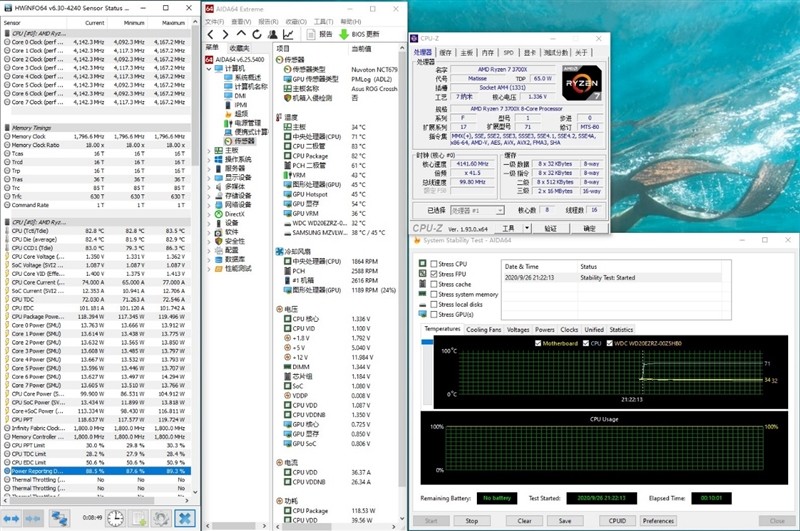Click HWiNFO shrink columns greyed arrows icon
The height and width of the screenshot is (531, 800).
click(33, 518)
